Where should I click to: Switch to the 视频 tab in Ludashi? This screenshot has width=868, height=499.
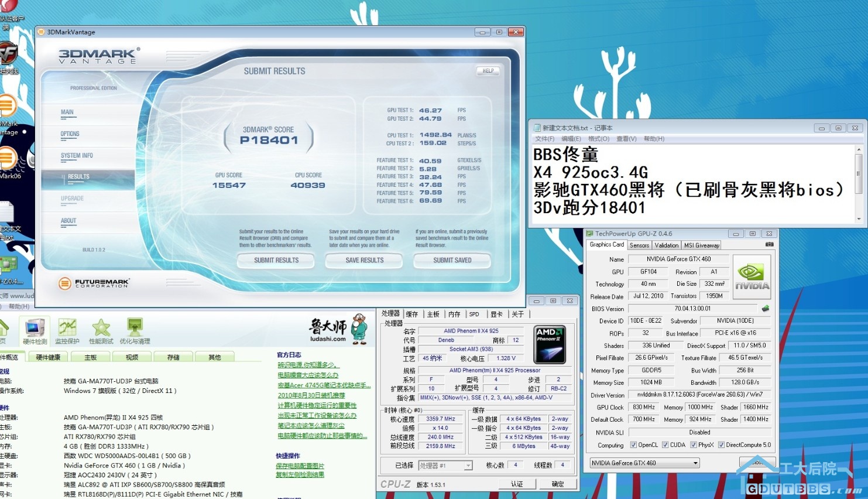pos(132,357)
